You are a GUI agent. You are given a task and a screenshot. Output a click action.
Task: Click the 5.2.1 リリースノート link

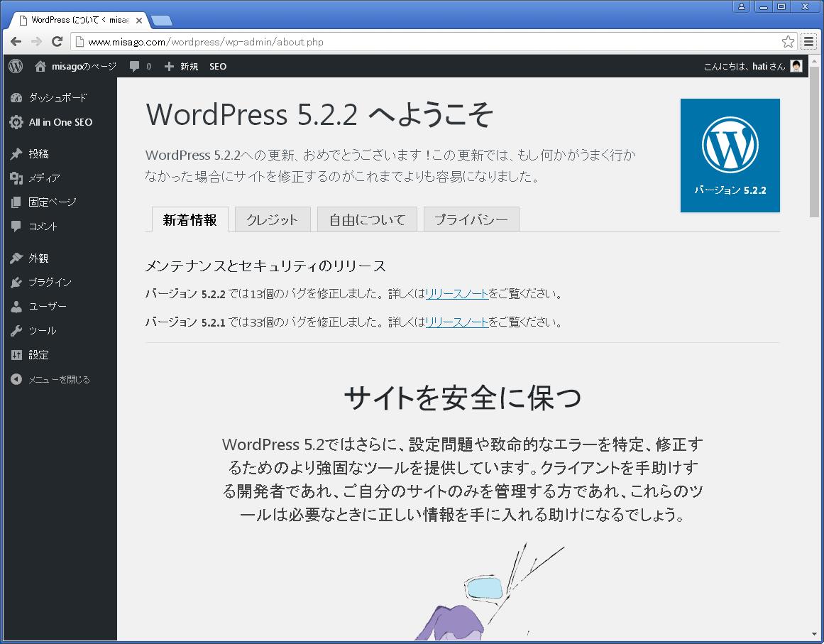tap(456, 322)
